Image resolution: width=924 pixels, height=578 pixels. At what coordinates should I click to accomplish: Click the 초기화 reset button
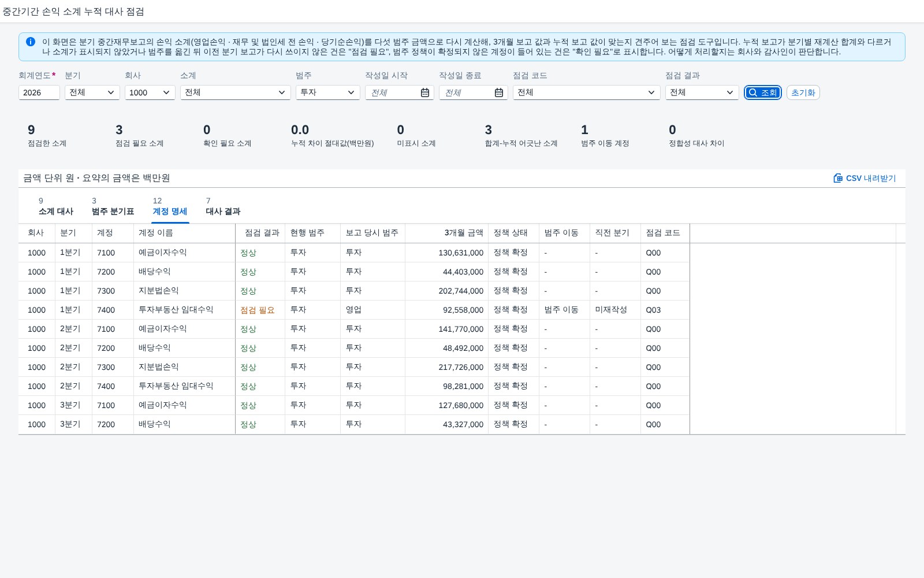803,92
